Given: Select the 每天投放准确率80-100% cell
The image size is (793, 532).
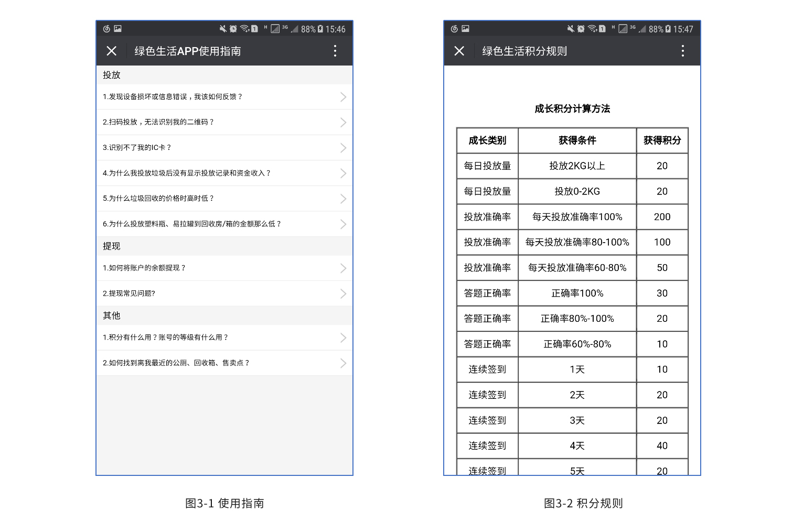Looking at the screenshot, I should tap(577, 242).
